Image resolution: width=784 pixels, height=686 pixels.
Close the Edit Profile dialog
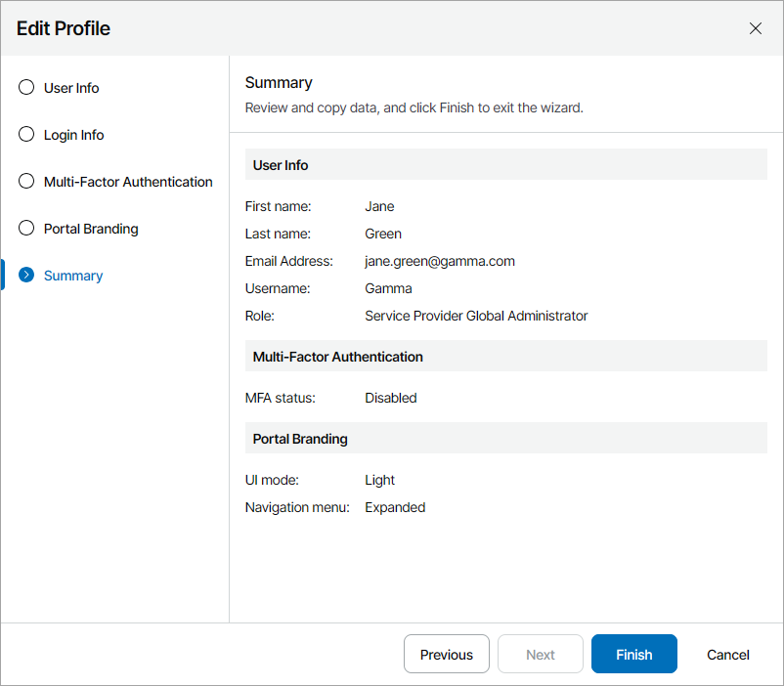756,28
